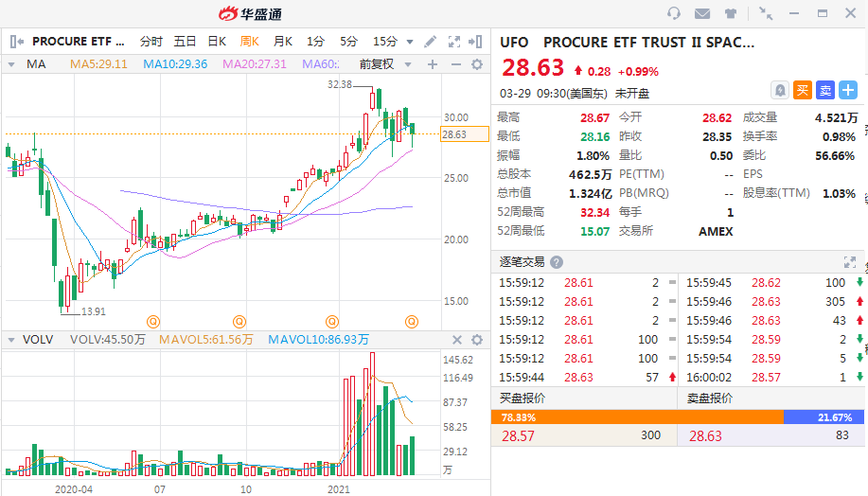The image size is (868, 496).
Task: Switch to 分时 chart tab
Action: (x=151, y=42)
